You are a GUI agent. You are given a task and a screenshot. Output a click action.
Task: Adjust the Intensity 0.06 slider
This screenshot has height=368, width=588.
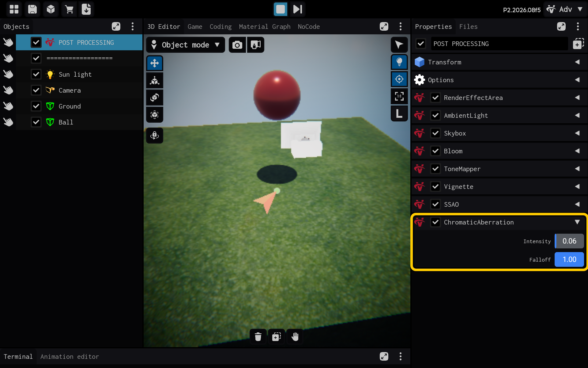pos(569,241)
